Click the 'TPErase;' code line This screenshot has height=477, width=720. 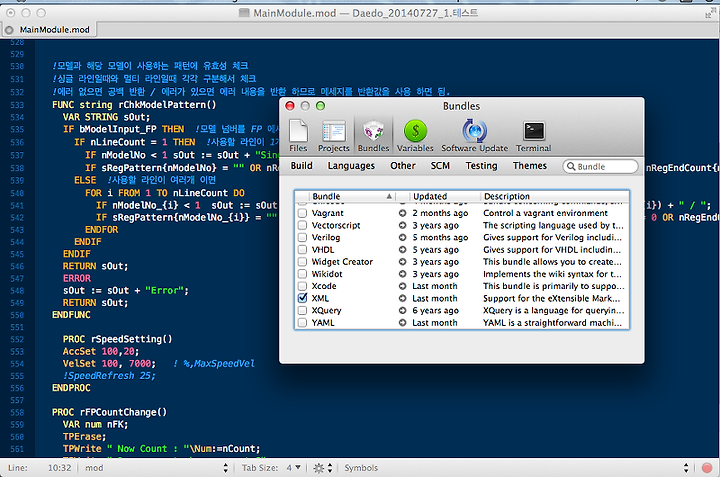pyautogui.click(x=84, y=436)
